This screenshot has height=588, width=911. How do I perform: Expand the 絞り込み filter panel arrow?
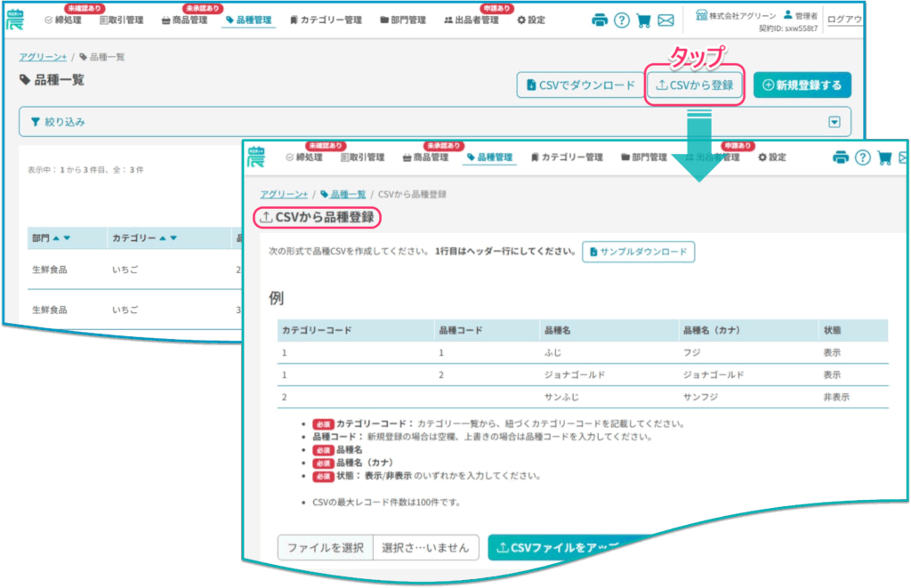pyautogui.click(x=834, y=122)
